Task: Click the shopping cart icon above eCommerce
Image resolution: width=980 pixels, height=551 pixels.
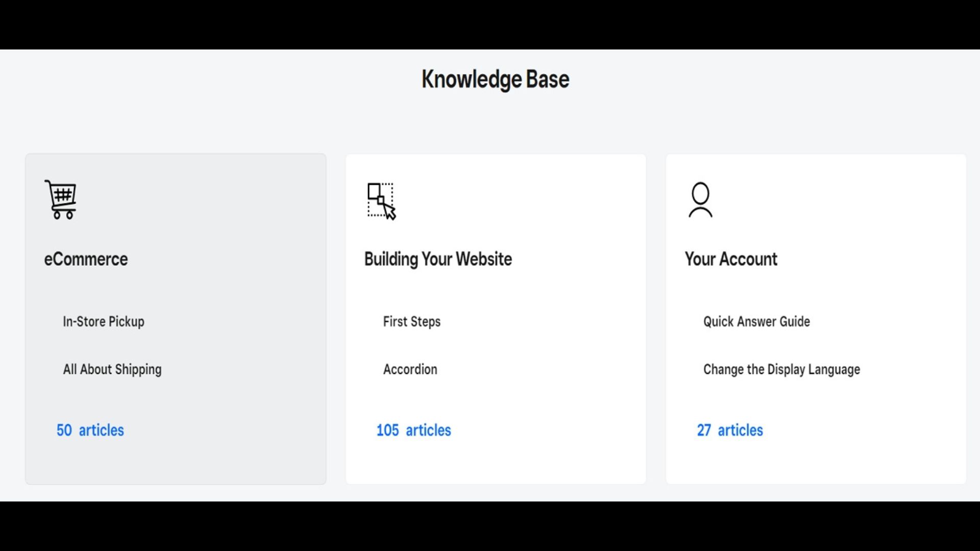Action: point(60,200)
